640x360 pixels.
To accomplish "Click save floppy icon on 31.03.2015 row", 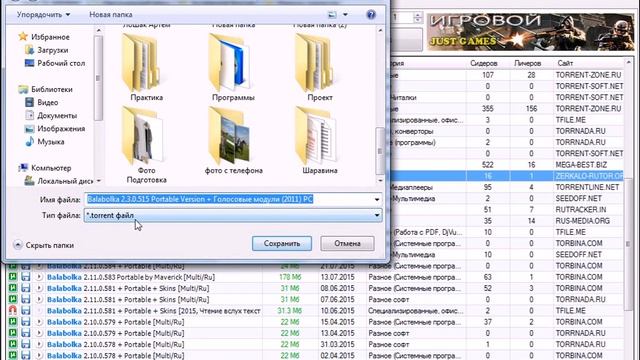I will [x=26, y=344].
